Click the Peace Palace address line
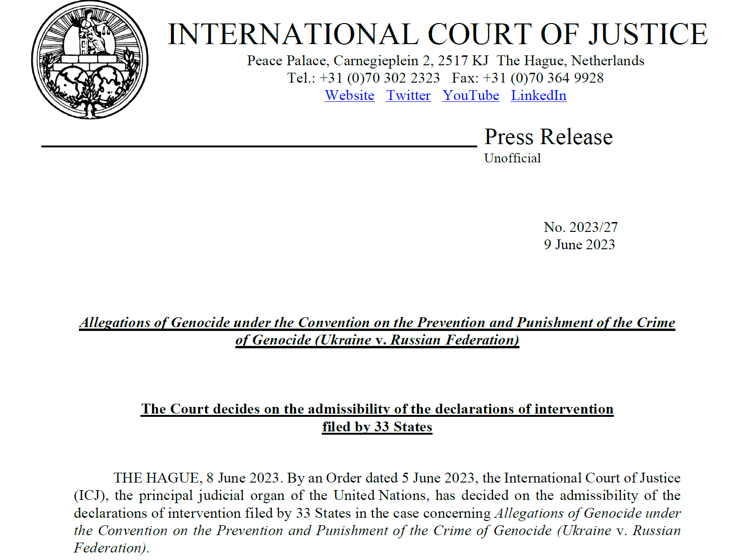Viewport: 752px width, 560px height. point(445,61)
